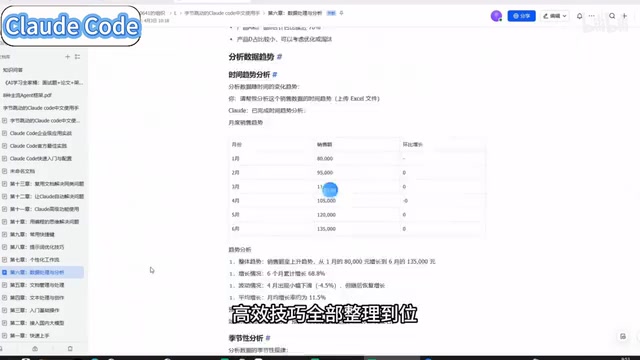Open the 编辑 edit mode dropdown
The image size is (640, 360).
tap(555, 16)
